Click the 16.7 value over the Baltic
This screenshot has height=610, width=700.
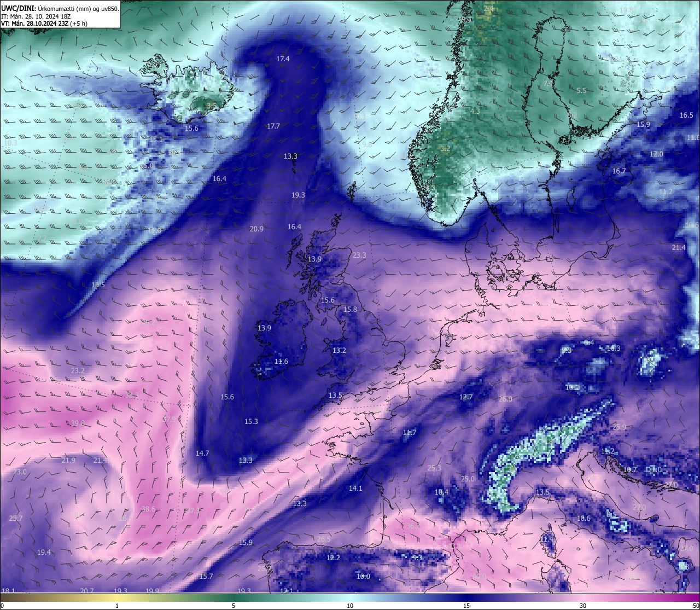(x=619, y=171)
